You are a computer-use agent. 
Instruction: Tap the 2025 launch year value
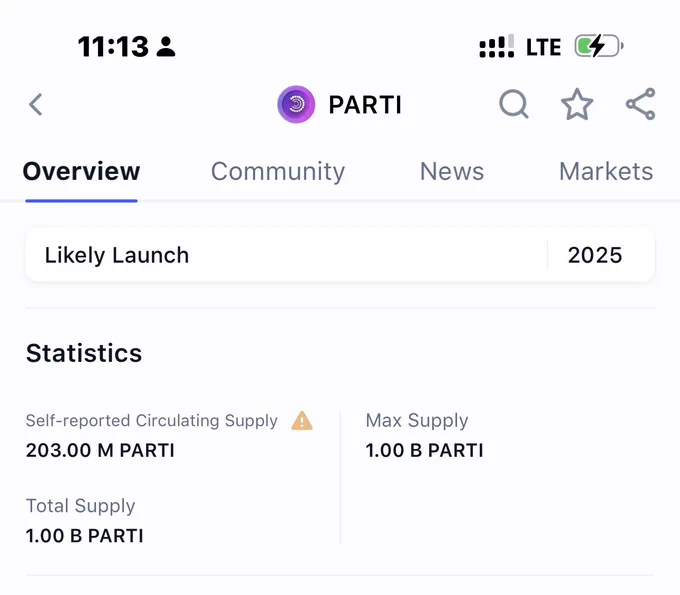(595, 255)
